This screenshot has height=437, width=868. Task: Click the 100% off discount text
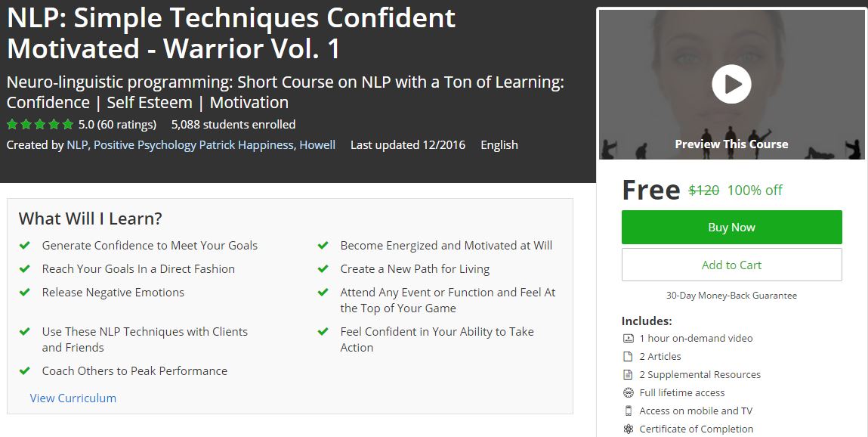coord(755,191)
